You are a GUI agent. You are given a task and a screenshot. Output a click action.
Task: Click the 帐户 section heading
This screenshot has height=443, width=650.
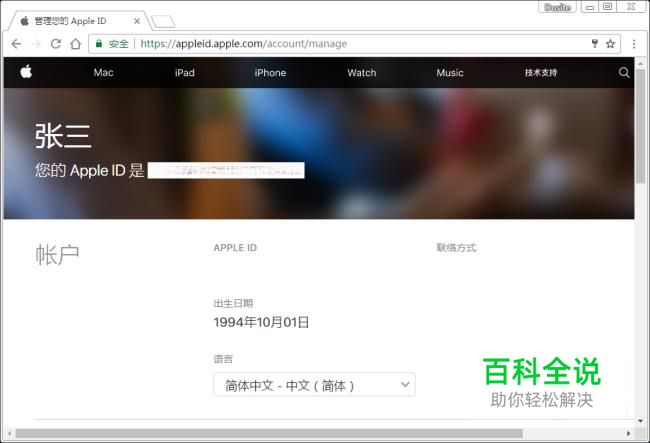(x=57, y=254)
